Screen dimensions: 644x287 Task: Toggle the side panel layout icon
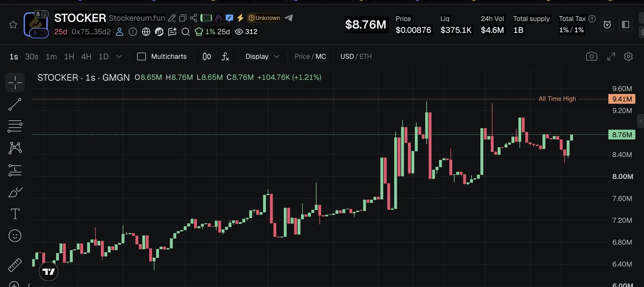pos(625,24)
